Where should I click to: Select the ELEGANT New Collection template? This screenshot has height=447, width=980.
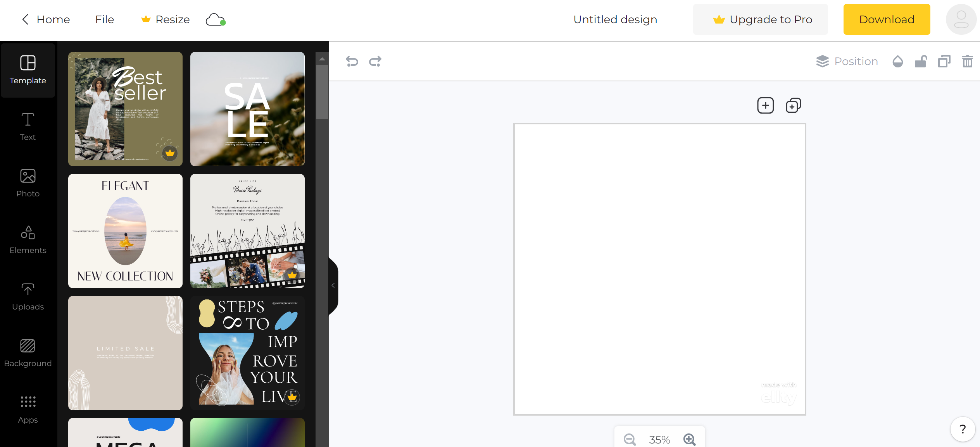(x=125, y=231)
